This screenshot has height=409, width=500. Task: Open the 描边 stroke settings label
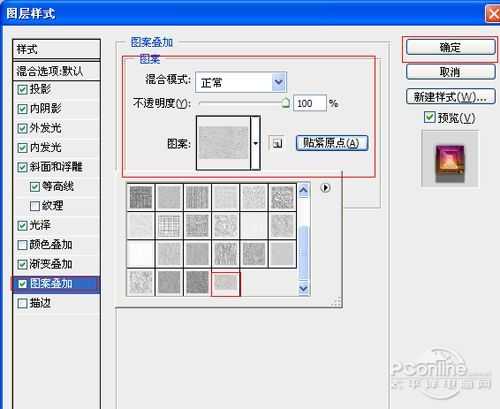click(x=40, y=303)
